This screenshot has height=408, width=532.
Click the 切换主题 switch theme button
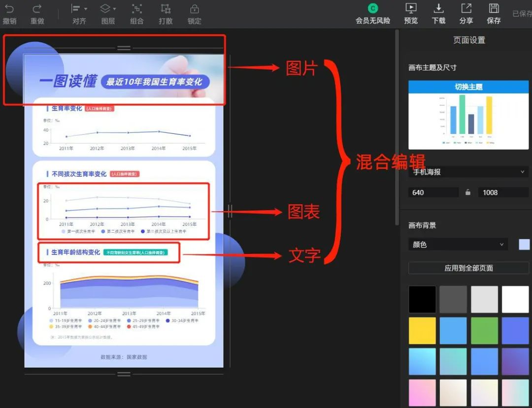[468, 87]
